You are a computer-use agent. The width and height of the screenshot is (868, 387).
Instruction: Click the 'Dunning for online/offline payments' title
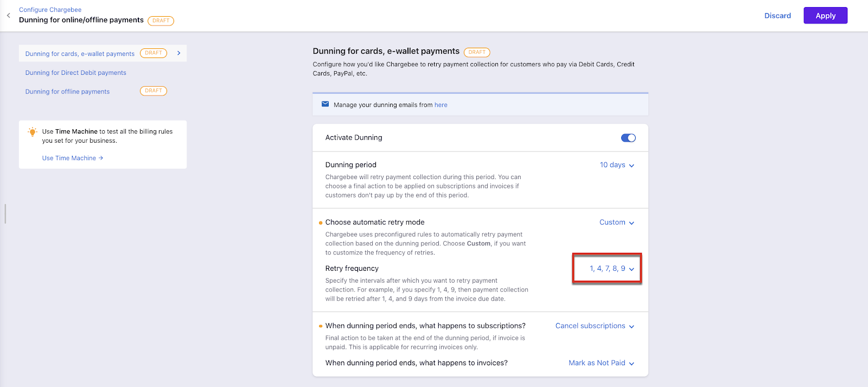[81, 20]
